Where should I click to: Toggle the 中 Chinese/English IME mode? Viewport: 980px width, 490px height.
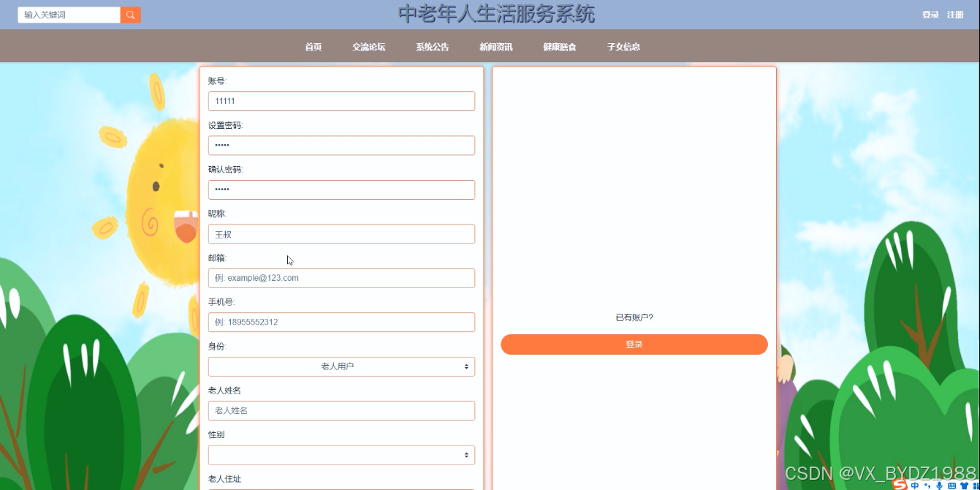(915, 486)
